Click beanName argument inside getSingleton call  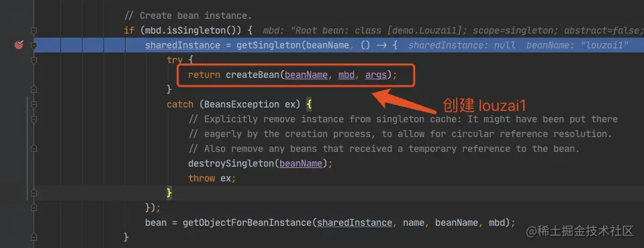[327, 45]
